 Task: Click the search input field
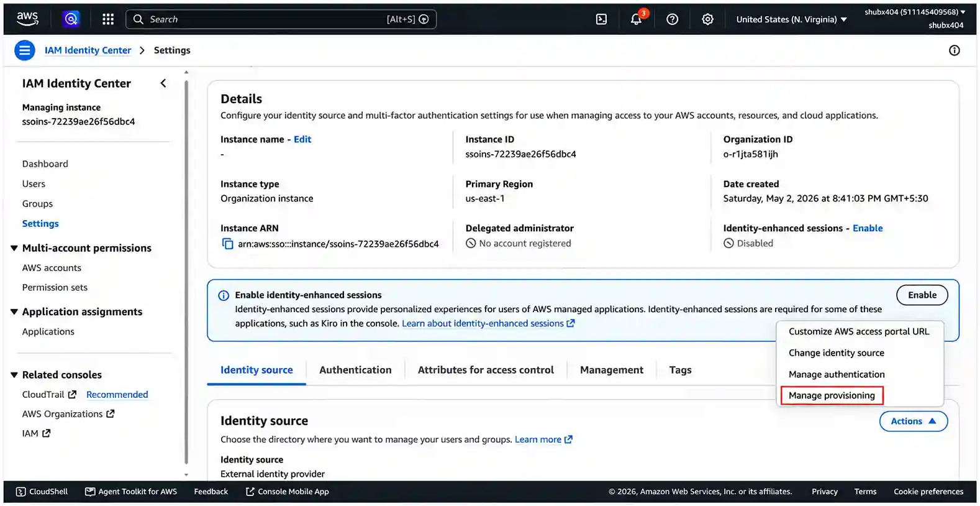tap(281, 19)
